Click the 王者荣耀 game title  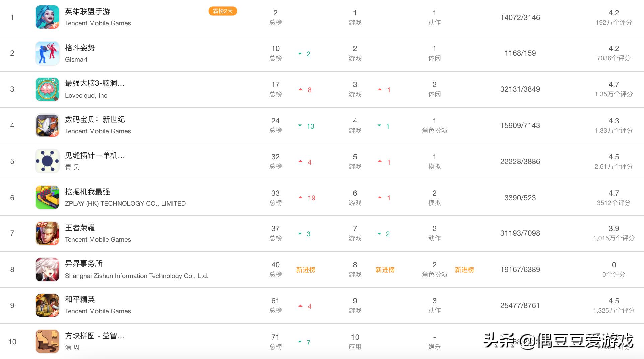tap(80, 228)
